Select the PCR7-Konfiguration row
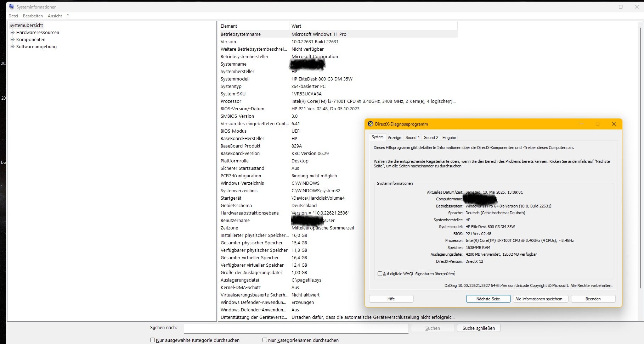Screen dimensions: 644x344 292,176
